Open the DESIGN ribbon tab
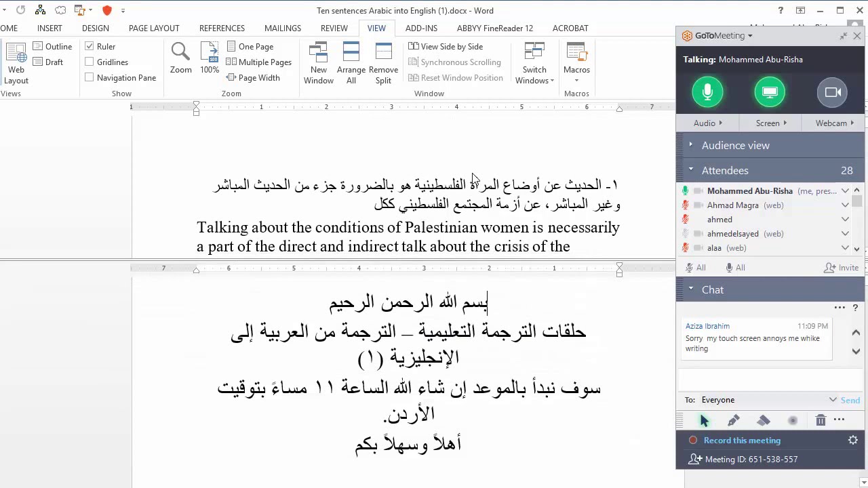 (x=96, y=28)
